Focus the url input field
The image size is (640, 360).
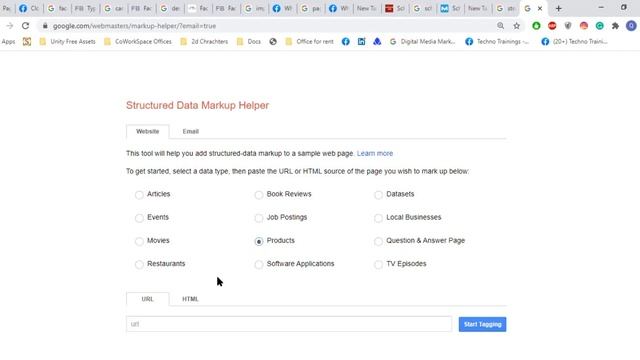pos(289,324)
